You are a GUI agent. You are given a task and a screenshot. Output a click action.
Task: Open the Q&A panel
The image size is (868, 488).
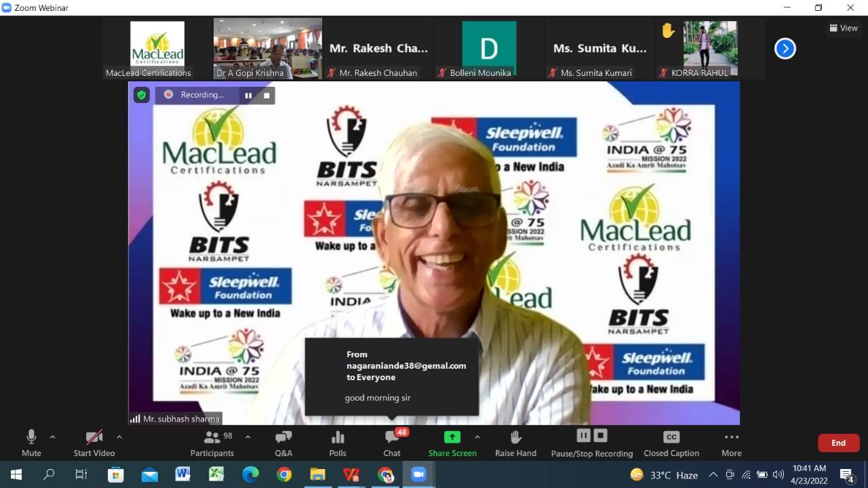click(x=283, y=443)
